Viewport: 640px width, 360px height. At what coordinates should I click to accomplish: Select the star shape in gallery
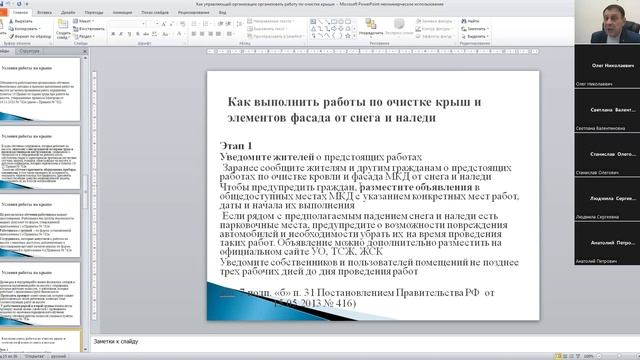coord(348,36)
